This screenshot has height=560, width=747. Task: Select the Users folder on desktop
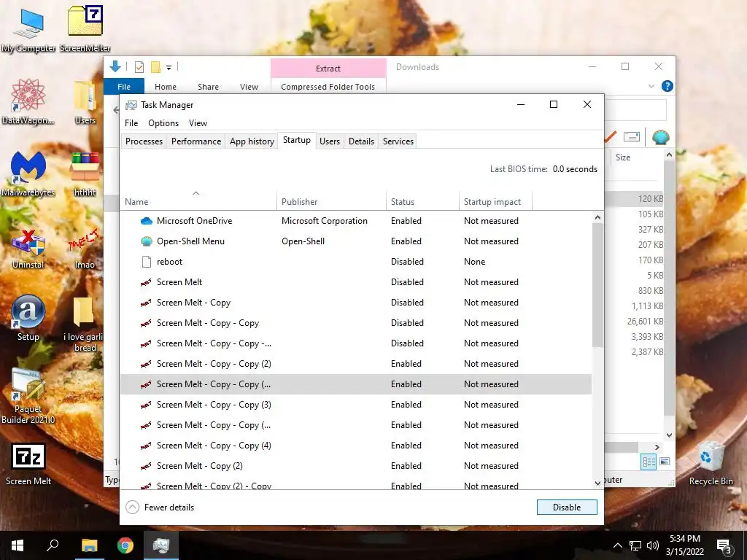pos(85,101)
